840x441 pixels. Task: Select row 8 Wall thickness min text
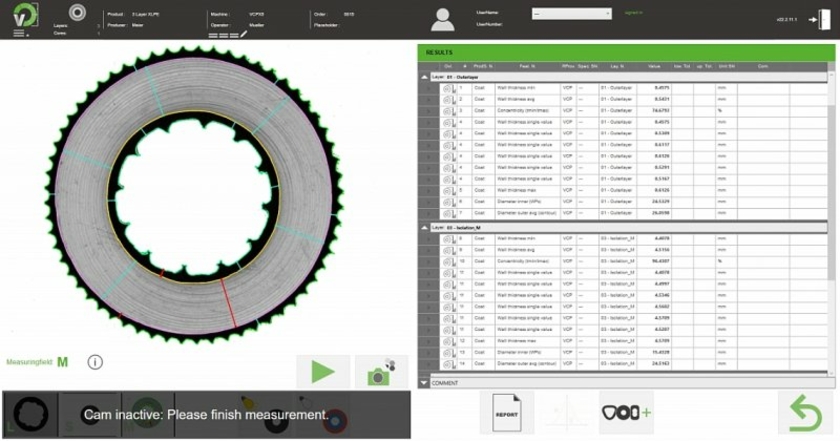pyautogui.click(x=516, y=238)
